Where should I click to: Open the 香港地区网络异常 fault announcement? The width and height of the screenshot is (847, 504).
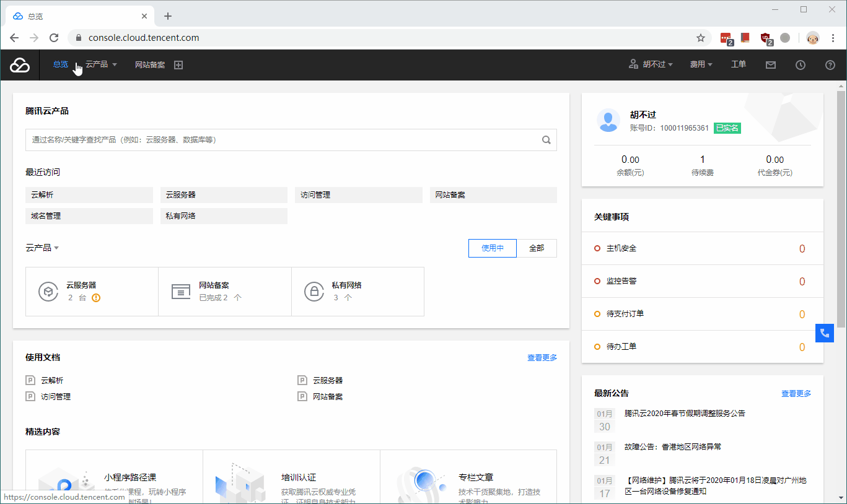pos(673,447)
